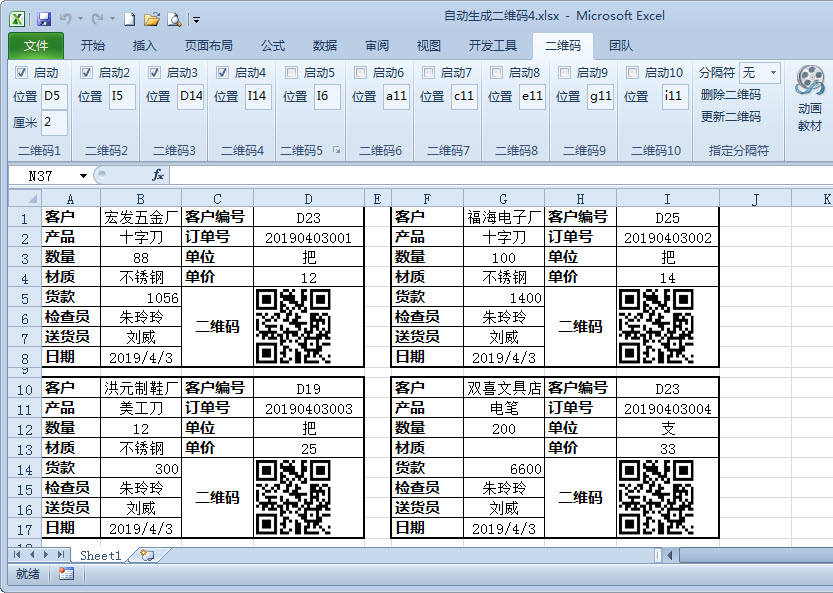833x593 pixels.
Task: Switch to the 开始 ribbon tab
Action: [92, 46]
